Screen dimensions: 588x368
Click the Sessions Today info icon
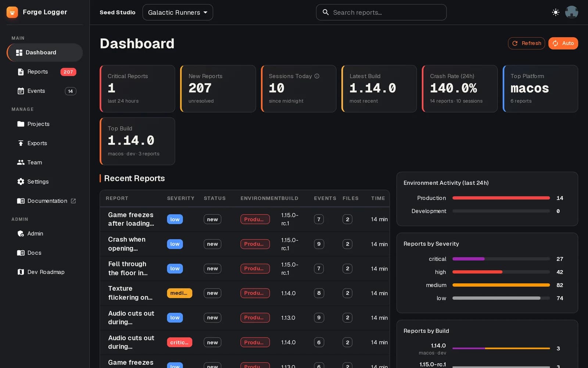pyautogui.click(x=317, y=76)
